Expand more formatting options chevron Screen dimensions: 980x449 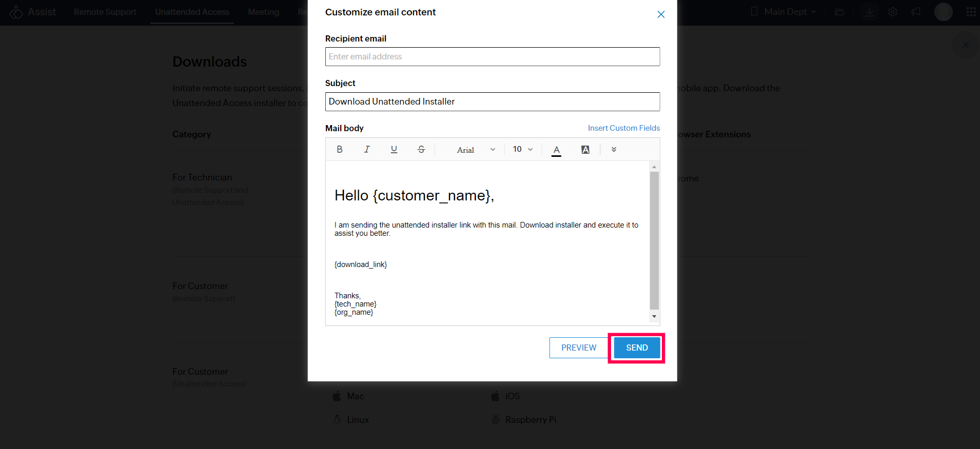pos(614,150)
